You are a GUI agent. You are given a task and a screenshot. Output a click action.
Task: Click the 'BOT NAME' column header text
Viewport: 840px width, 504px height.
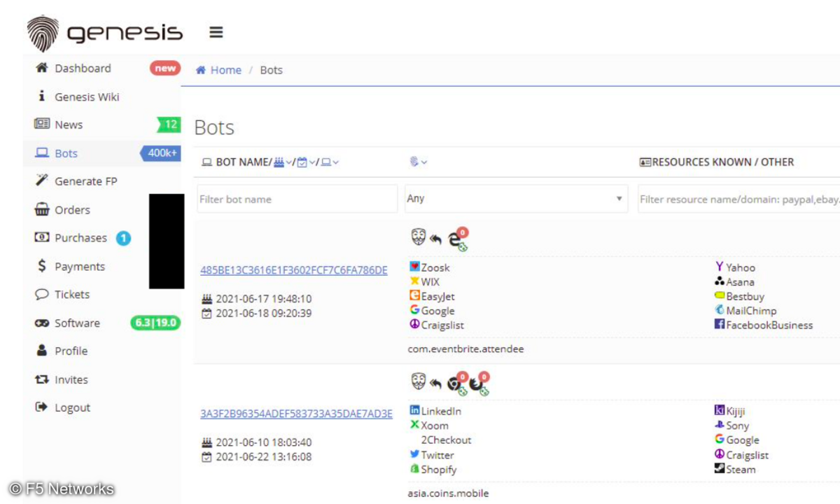(x=242, y=162)
